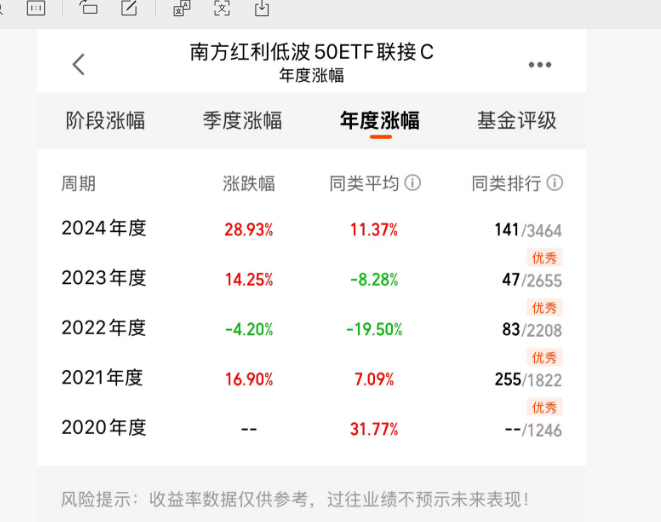Click the 28.93% return value
The image size is (661, 522).
249,230
